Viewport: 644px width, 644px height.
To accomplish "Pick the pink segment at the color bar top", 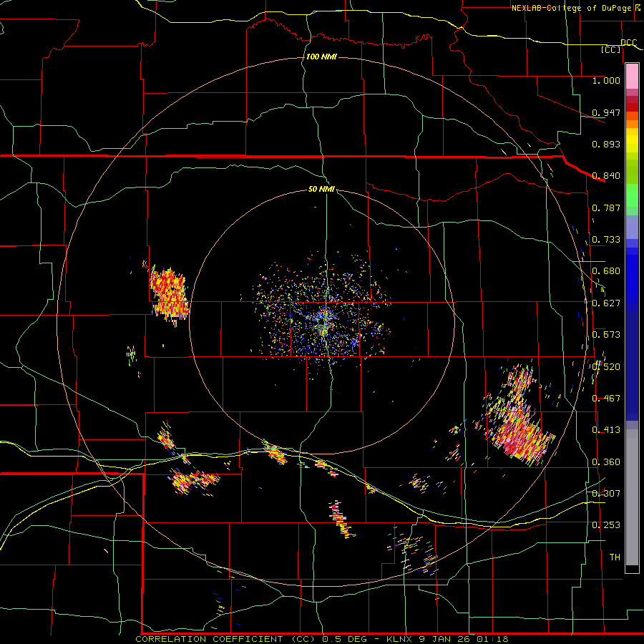I will (x=632, y=77).
